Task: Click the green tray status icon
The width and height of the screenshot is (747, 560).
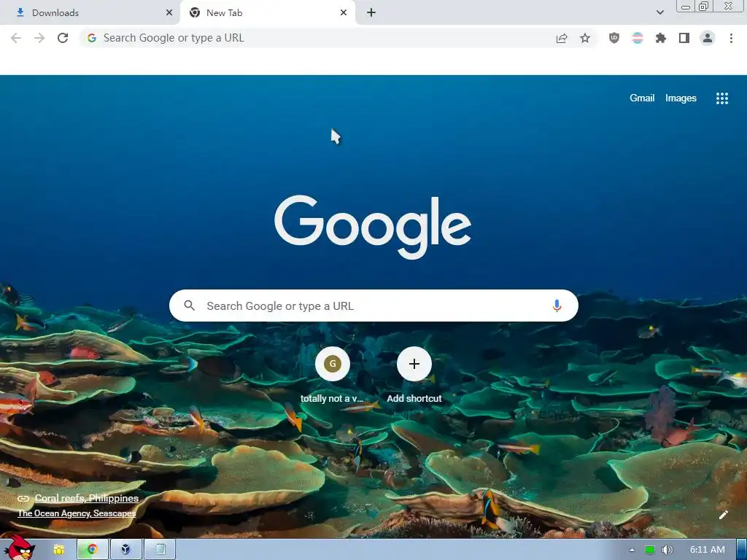Action: (x=650, y=550)
